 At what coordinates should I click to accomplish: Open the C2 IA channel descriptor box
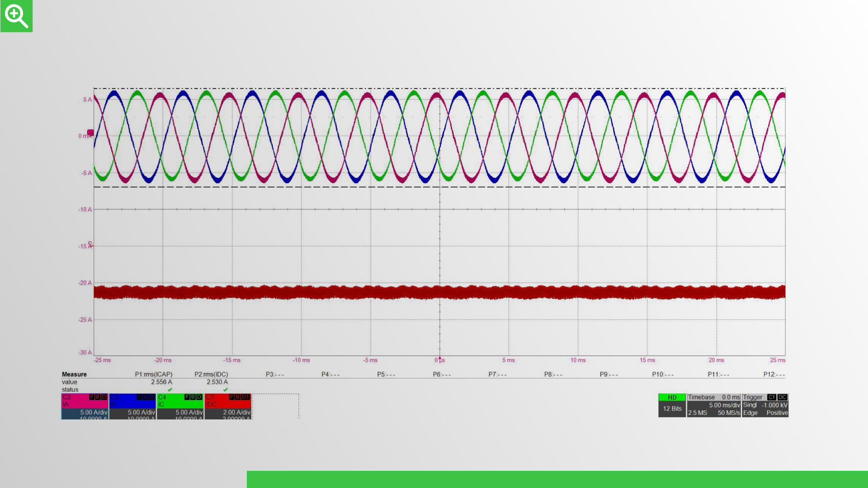pos(85,406)
